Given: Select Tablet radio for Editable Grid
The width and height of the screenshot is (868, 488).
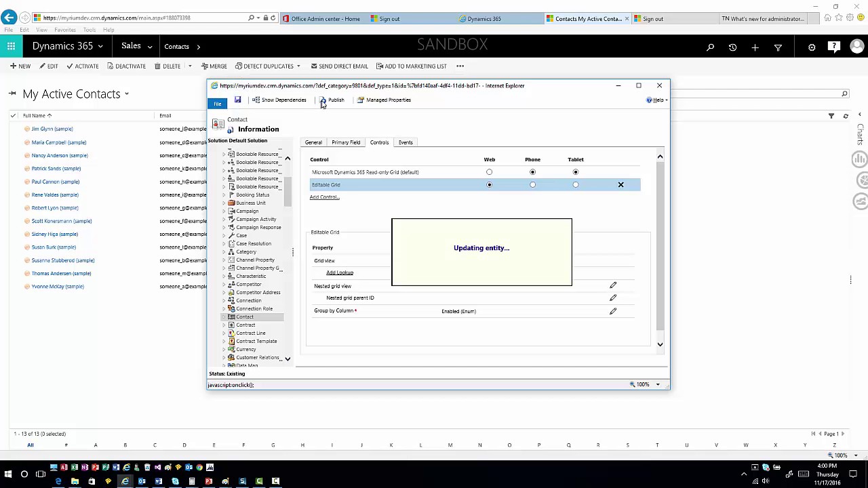Looking at the screenshot, I should [576, 185].
